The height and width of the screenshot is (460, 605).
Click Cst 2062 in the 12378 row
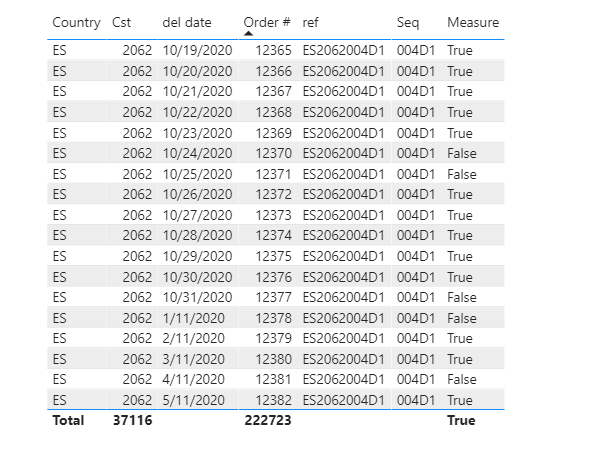[137, 318]
